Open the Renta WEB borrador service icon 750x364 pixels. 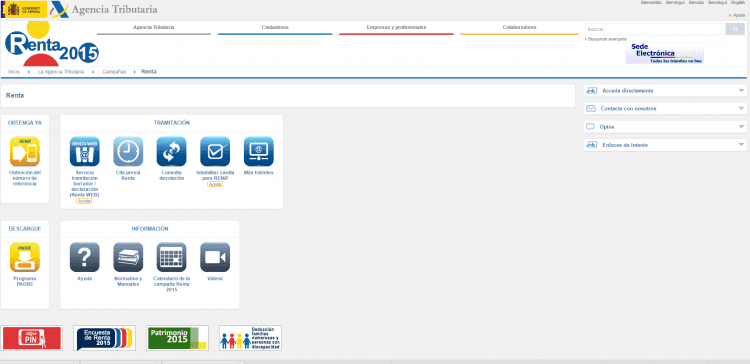[x=85, y=152]
